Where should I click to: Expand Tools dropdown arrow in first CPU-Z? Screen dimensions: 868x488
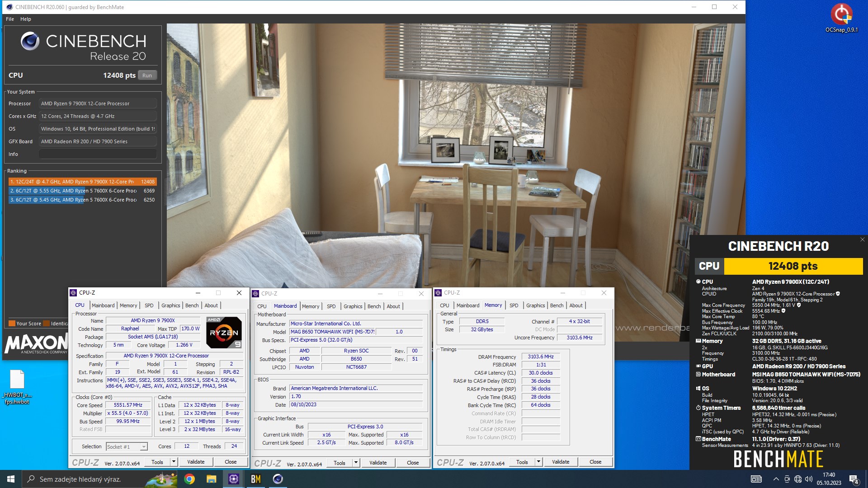(174, 462)
